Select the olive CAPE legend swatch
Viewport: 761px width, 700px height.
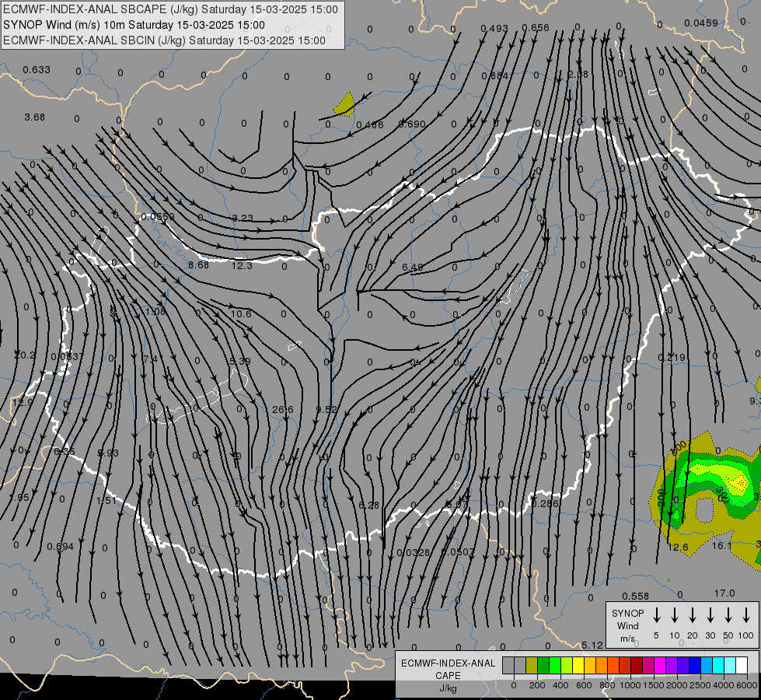(532, 666)
